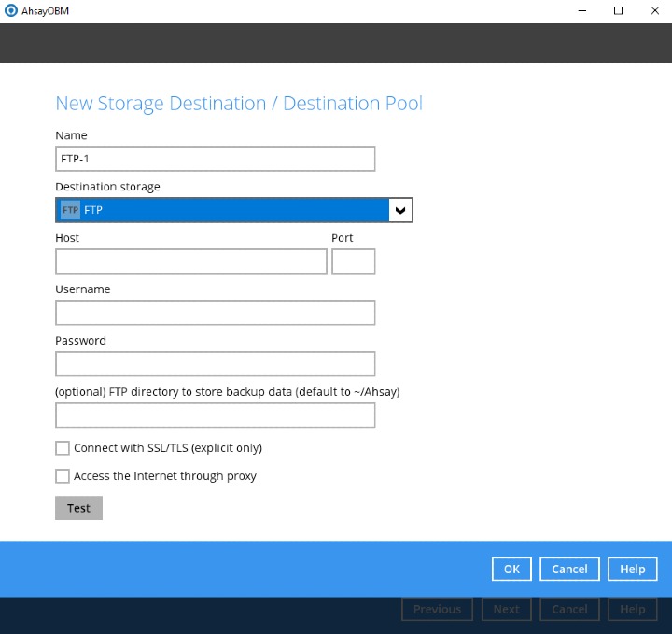Click into the Host input field

click(x=191, y=261)
